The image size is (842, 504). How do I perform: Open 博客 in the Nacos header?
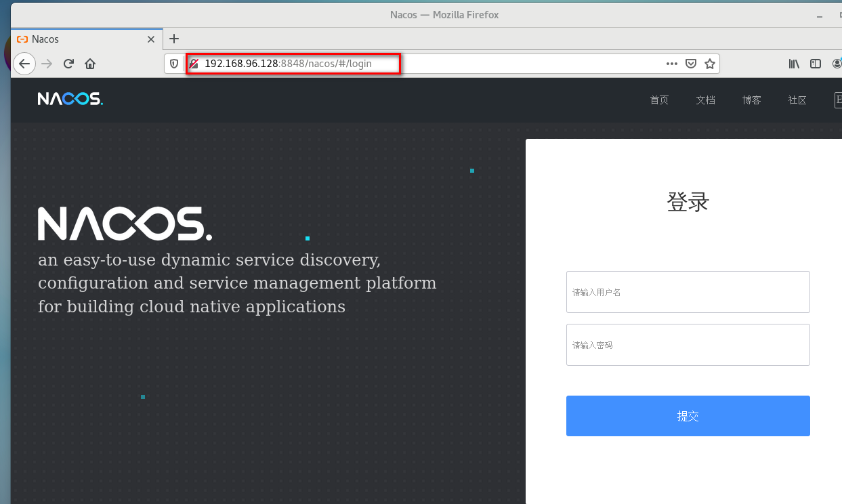click(x=751, y=100)
